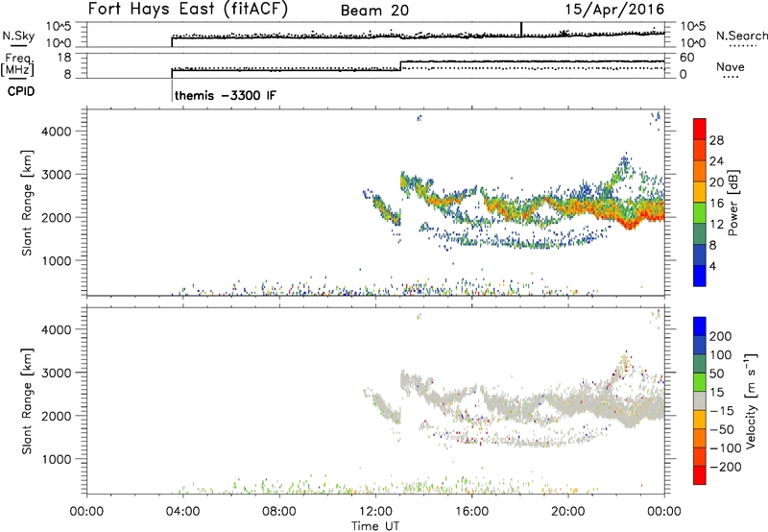Click 'Slant Range [km]' title of velocity panel
768x532 pixels.
(27, 401)
